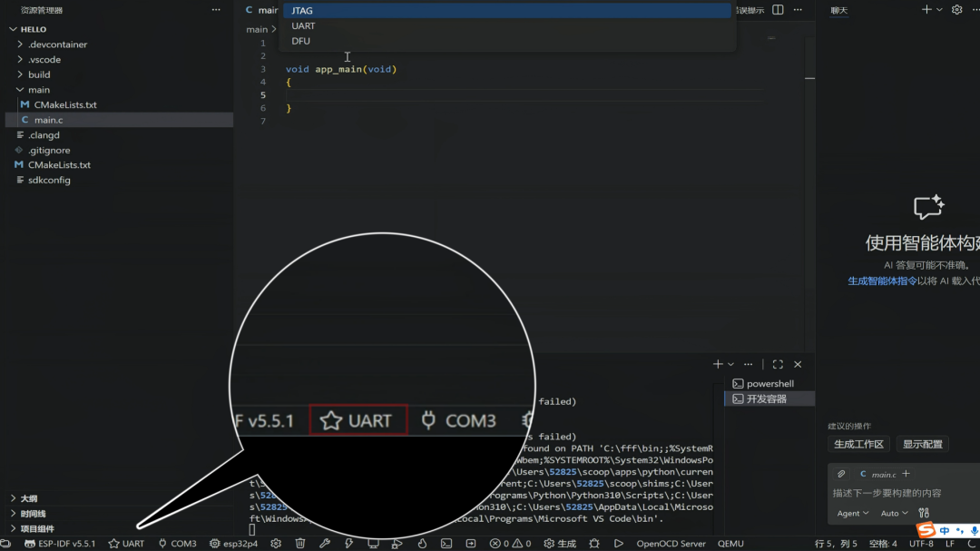Maximize the terminal panel
Image resolution: width=980 pixels, height=551 pixels.
coord(778,364)
